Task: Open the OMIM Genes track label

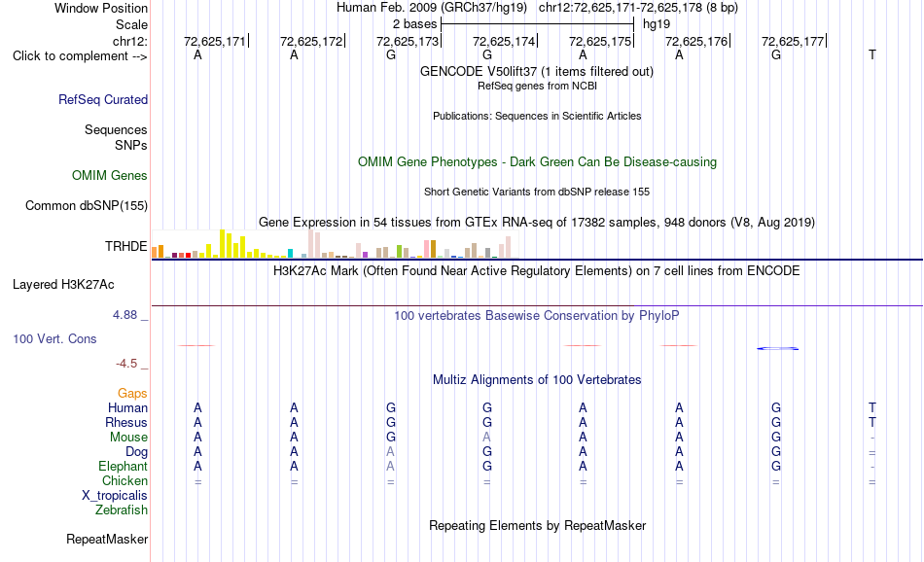Action: (x=110, y=176)
